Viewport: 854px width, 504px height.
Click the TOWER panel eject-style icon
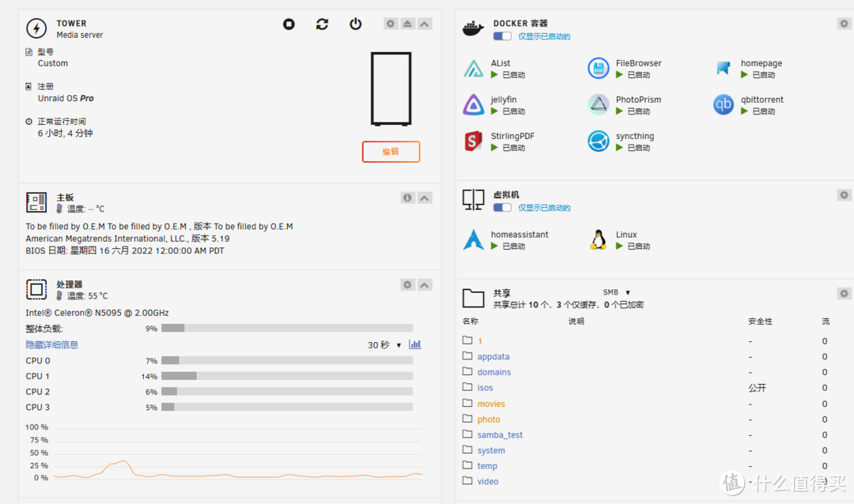407,24
